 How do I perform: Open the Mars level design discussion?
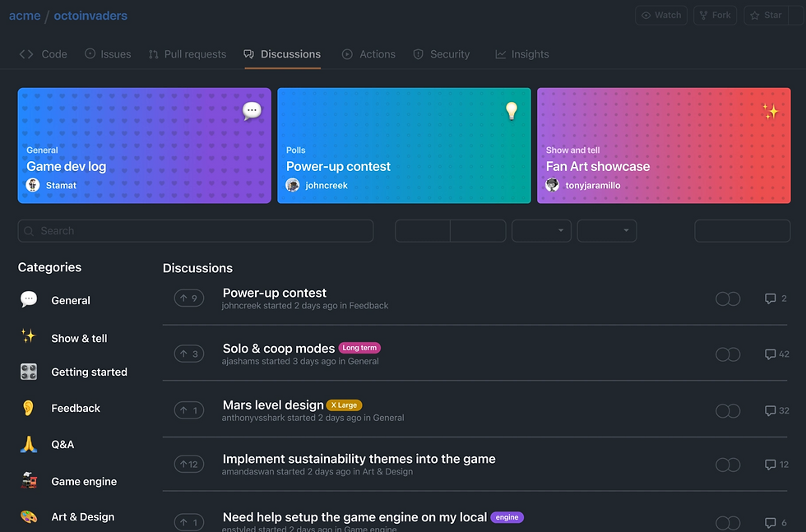[x=273, y=405]
